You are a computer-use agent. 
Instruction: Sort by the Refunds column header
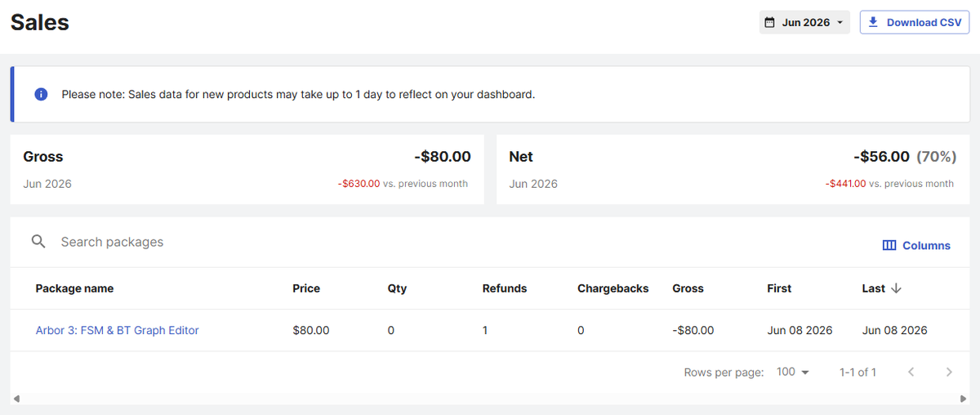click(x=505, y=288)
